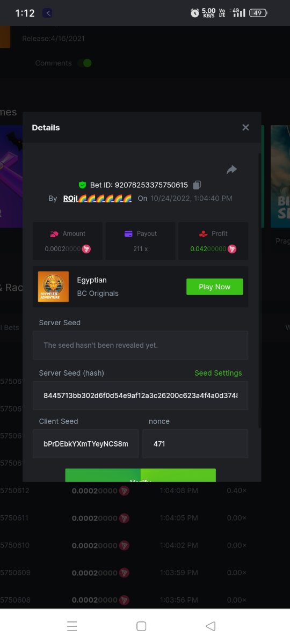
Task: Select the Server Seed hash field
Action: tap(141, 396)
